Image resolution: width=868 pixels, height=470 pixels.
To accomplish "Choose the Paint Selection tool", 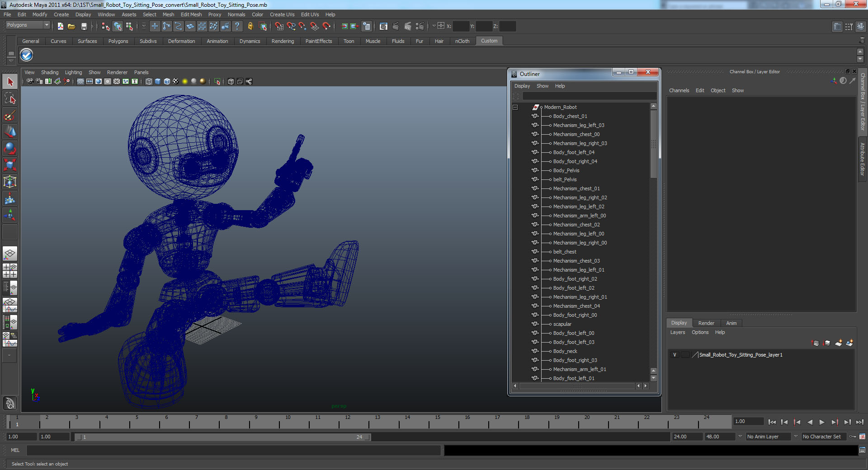I will click(10, 115).
